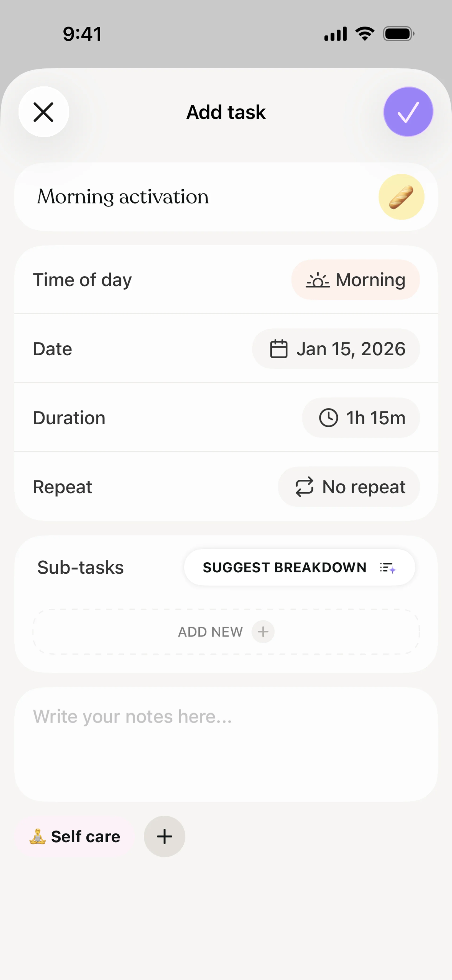Close the Add task sheet
This screenshot has width=452, height=980.
tap(44, 112)
